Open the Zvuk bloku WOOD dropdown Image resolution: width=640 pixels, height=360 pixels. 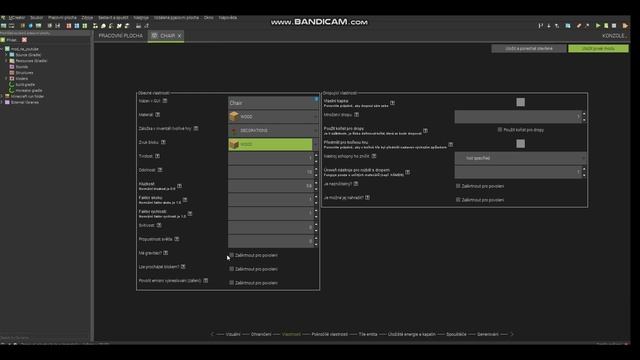[273, 144]
